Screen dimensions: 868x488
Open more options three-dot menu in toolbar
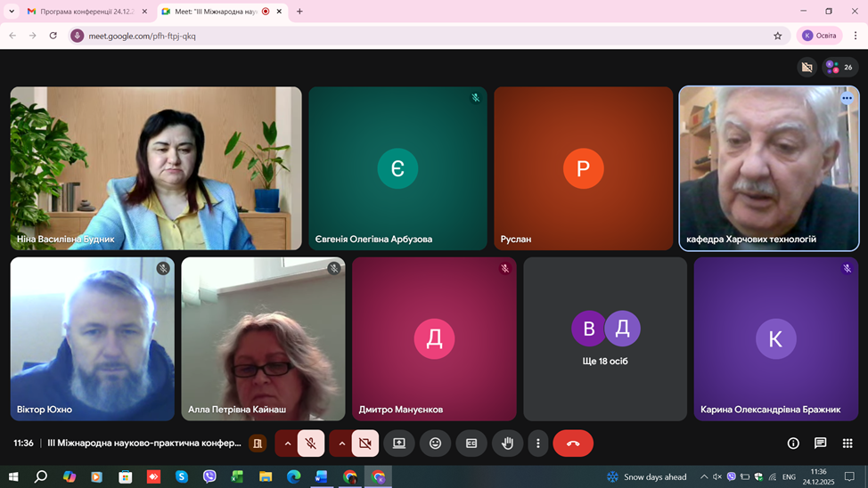(537, 443)
